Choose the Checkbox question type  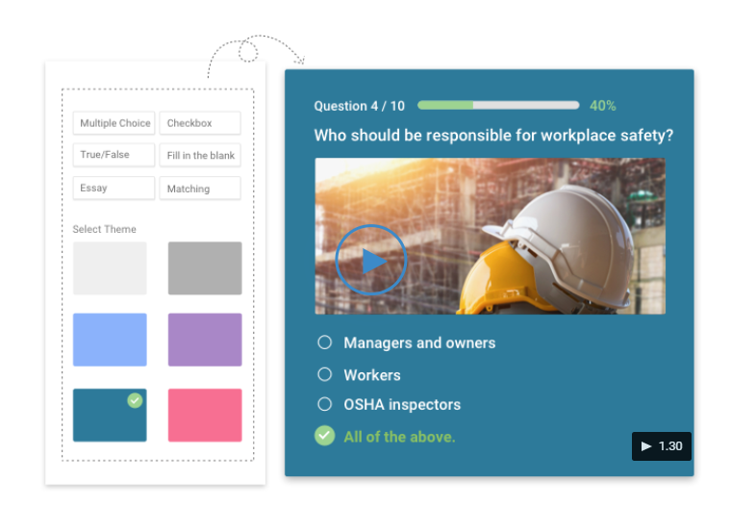200,123
